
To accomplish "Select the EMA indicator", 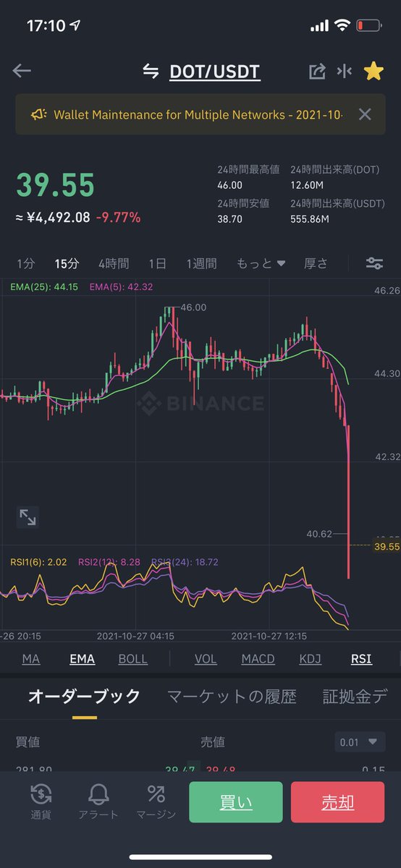I will click(x=82, y=659).
